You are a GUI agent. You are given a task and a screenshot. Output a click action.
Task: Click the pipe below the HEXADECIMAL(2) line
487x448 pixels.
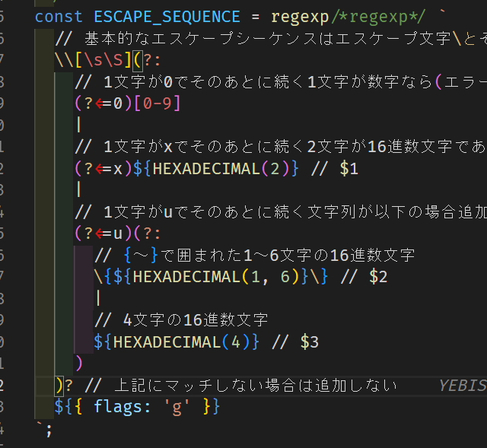[78, 189]
